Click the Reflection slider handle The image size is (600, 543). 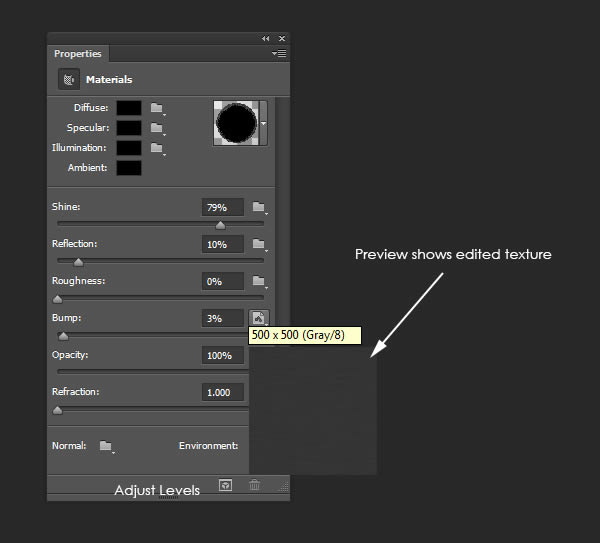(78, 262)
